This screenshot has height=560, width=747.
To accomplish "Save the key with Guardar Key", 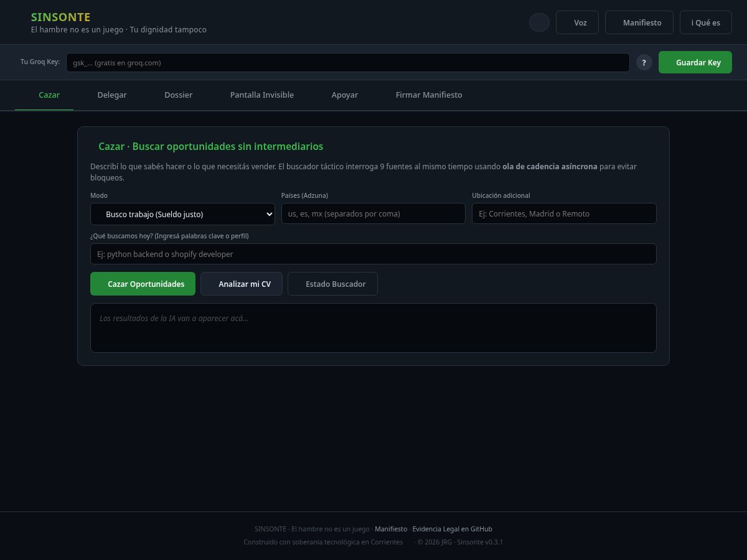I will click(x=695, y=62).
